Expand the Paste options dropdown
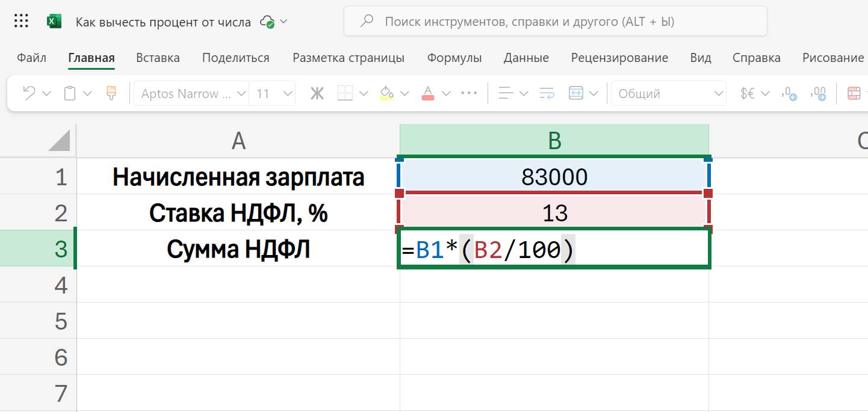868x412 pixels. (x=87, y=94)
